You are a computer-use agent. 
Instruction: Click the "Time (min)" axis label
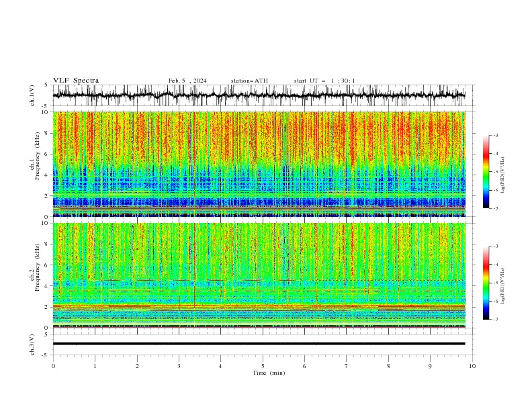[x=269, y=373]
